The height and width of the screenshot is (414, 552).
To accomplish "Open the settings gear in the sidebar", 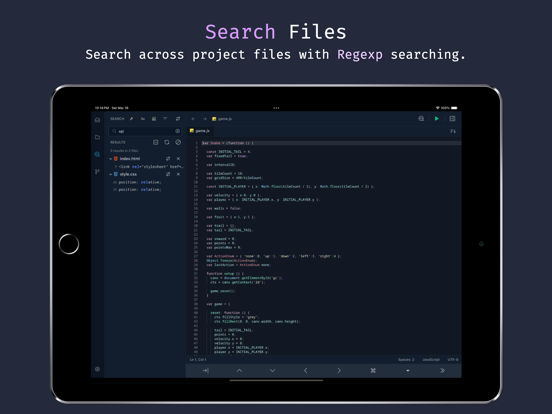I will [98, 369].
